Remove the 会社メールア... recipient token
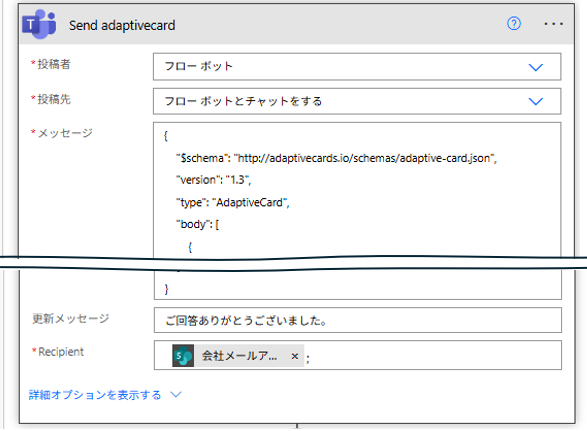The image size is (587, 431). pos(295,356)
